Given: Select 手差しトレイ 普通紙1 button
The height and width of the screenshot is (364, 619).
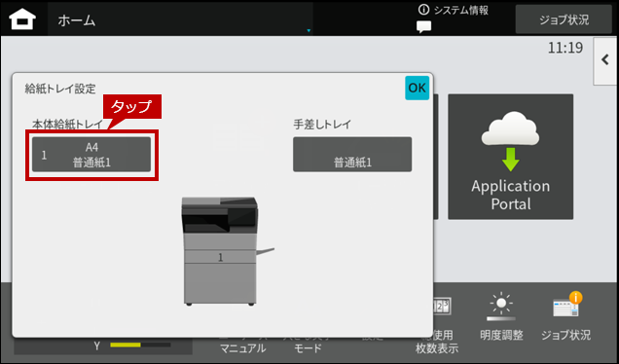Looking at the screenshot, I should pyautogui.click(x=352, y=155).
